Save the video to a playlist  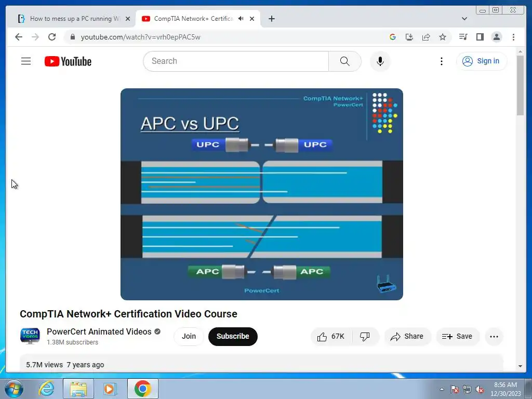tap(457, 336)
